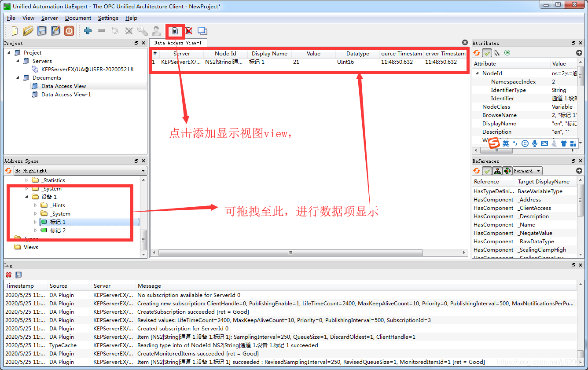
Task: Click the data view horizontal scrollbar
Action: (290, 253)
